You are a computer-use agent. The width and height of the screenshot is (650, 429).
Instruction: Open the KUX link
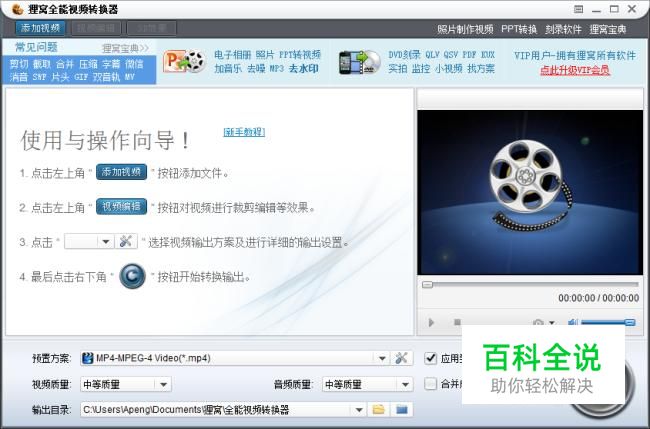(x=488, y=55)
